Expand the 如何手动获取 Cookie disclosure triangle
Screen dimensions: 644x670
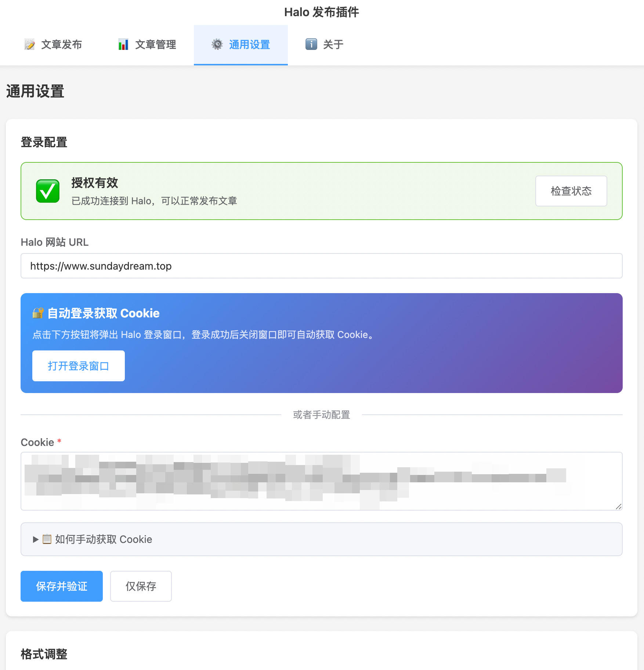click(36, 539)
